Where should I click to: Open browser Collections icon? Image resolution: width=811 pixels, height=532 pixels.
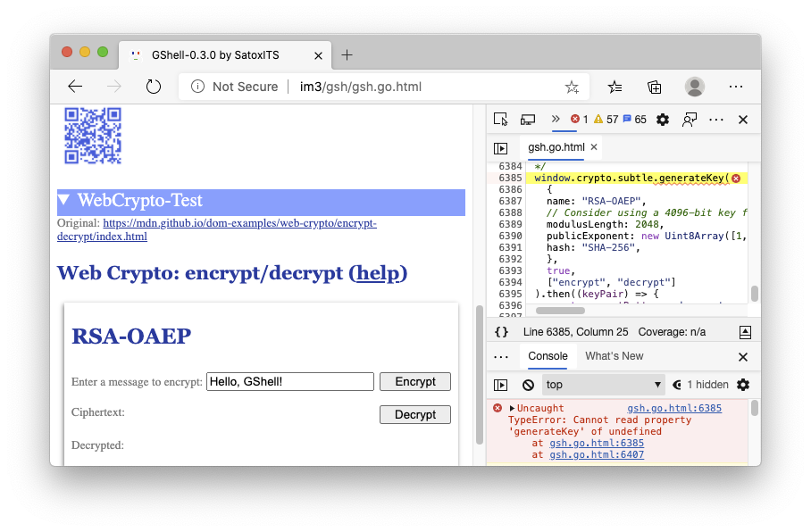(655, 87)
